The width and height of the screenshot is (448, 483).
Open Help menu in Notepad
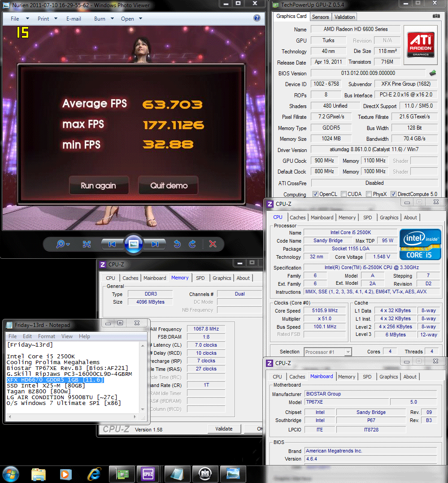coord(84,336)
